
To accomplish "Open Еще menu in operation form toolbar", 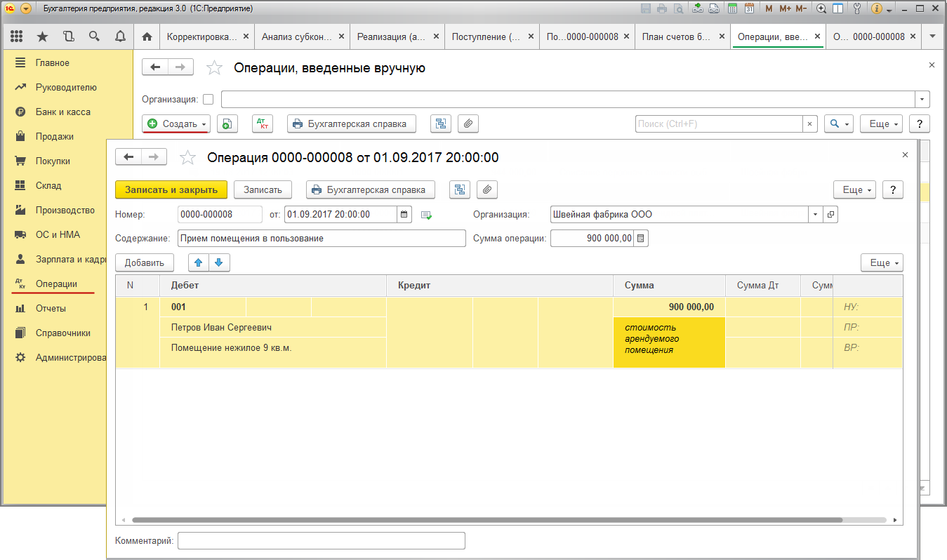I will [x=854, y=189].
